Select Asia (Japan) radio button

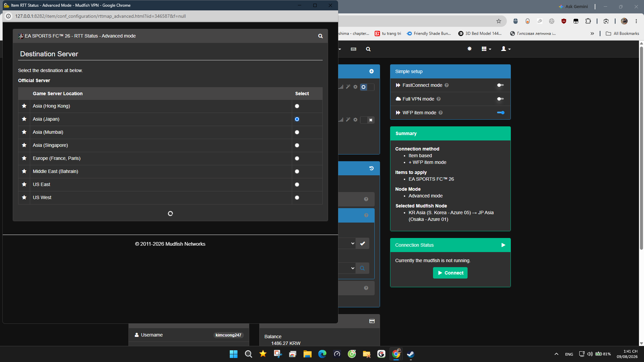coord(297,119)
